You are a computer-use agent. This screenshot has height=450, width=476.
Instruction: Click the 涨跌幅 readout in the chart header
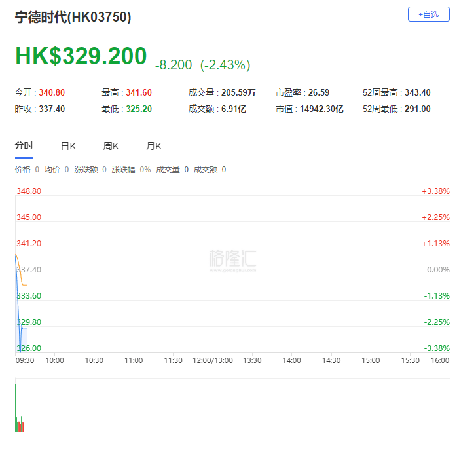131,170
